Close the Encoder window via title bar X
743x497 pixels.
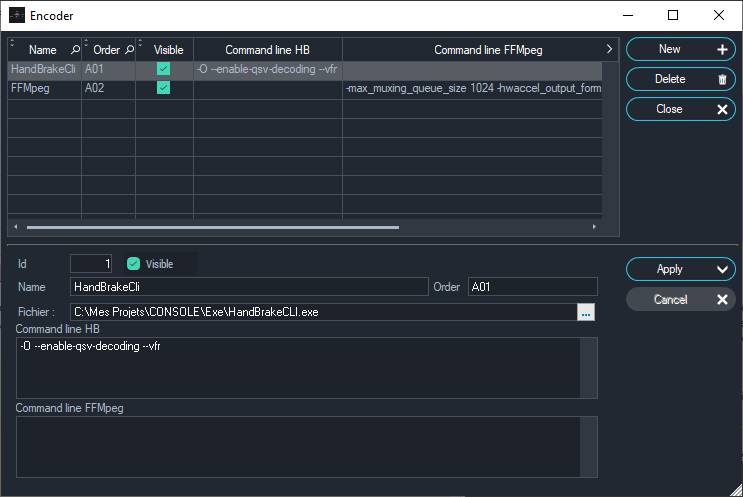click(x=718, y=15)
